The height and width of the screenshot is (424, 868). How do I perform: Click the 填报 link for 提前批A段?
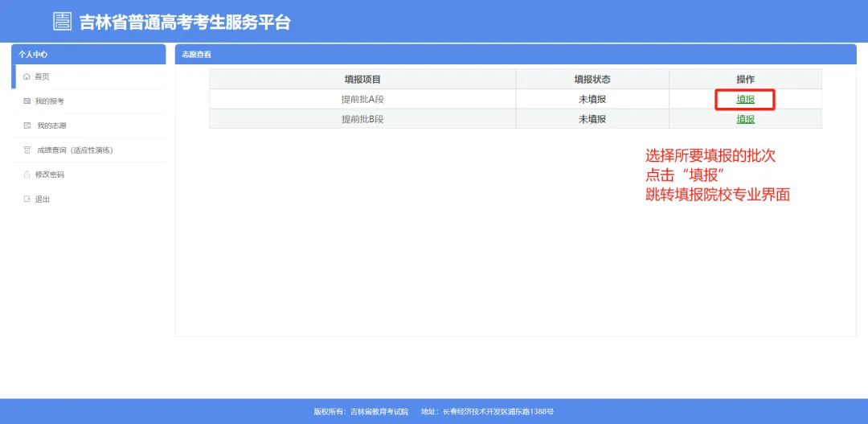tap(745, 99)
